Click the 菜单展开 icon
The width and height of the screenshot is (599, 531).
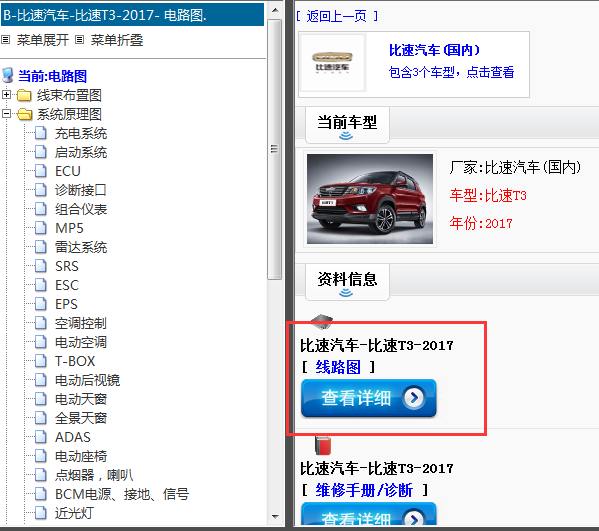tap(5, 39)
